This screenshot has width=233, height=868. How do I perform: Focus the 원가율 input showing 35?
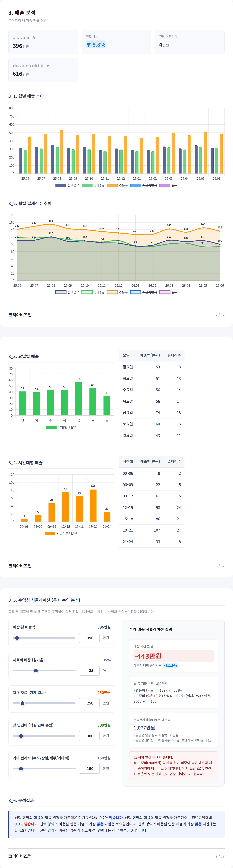(x=89, y=671)
